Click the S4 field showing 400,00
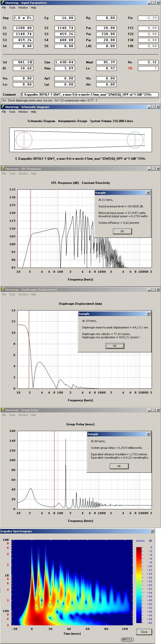161x644 pixels. (65, 40)
